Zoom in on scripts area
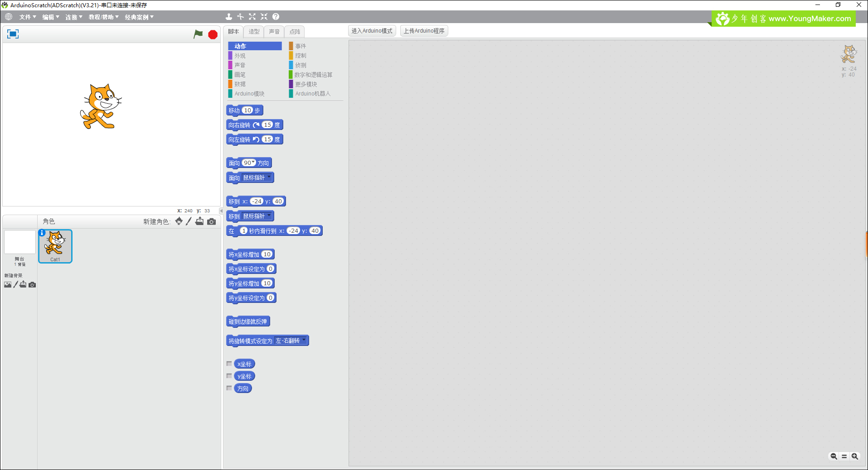 click(855, 456)
